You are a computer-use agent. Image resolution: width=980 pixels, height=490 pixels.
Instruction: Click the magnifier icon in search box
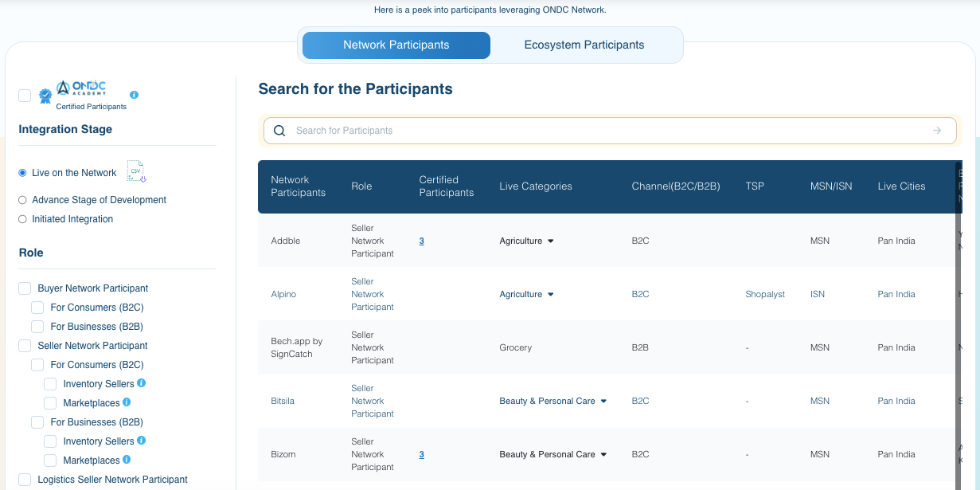pyautogui.click(x=279, y=131)
